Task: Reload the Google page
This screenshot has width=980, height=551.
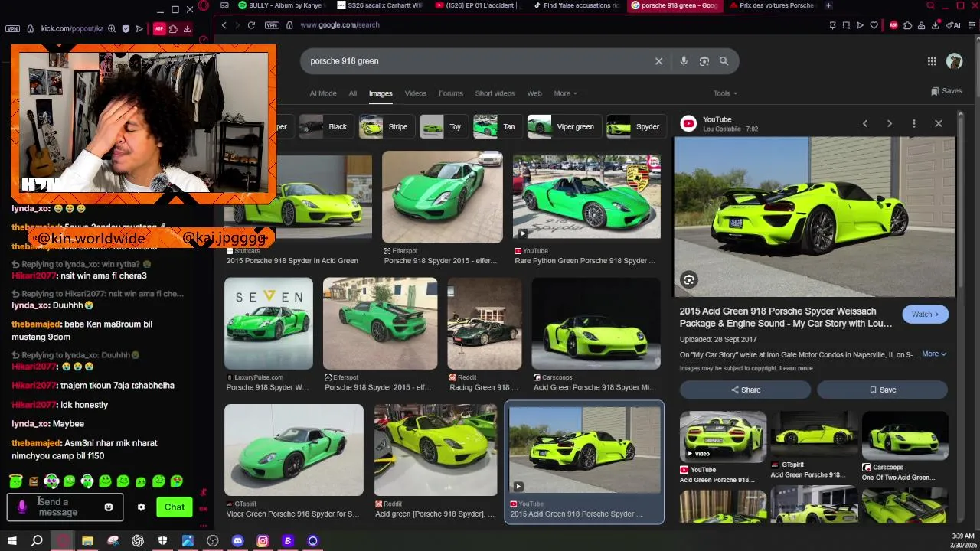Action: (x=251, y=25)
